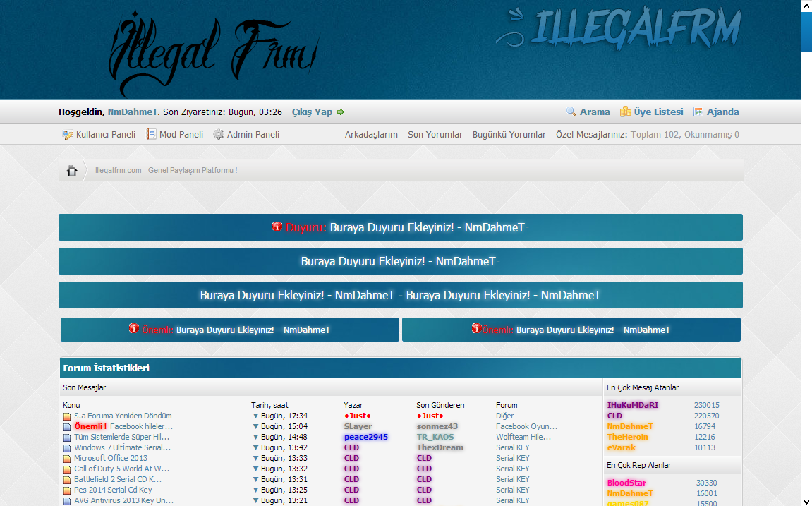Click the Ajanda calendar icon
The width and height of the screenshot is (812, 506).
(x=698, y=112)
